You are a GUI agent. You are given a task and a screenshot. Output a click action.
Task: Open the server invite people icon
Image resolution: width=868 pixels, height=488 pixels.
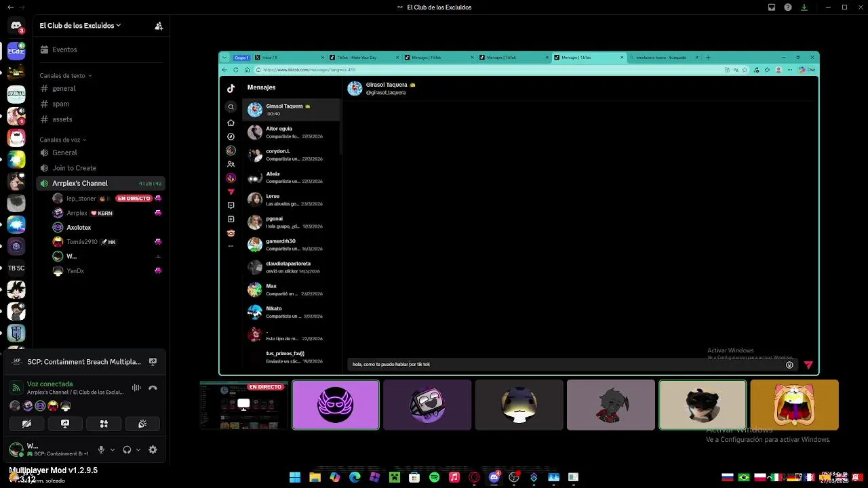(x=159, y=26)
